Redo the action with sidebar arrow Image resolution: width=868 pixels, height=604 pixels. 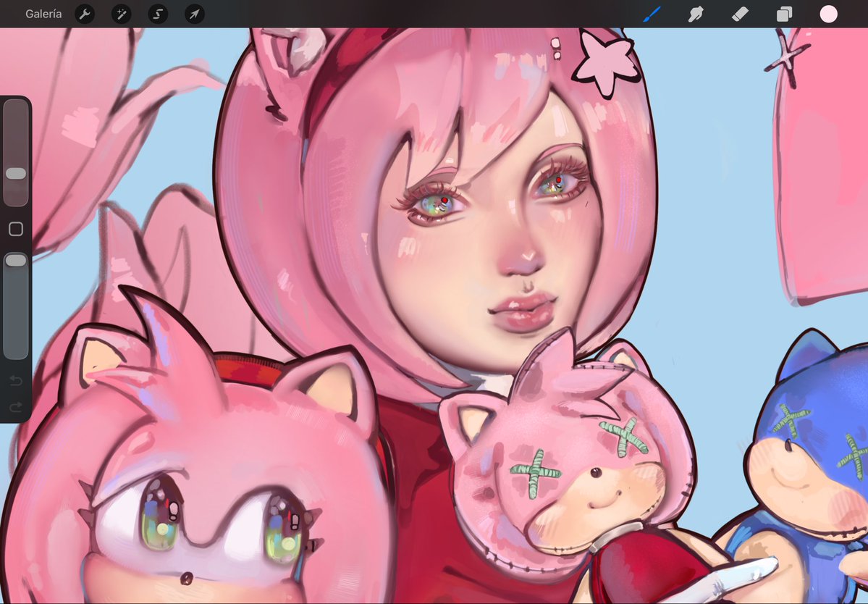click(x=15, y=408)
